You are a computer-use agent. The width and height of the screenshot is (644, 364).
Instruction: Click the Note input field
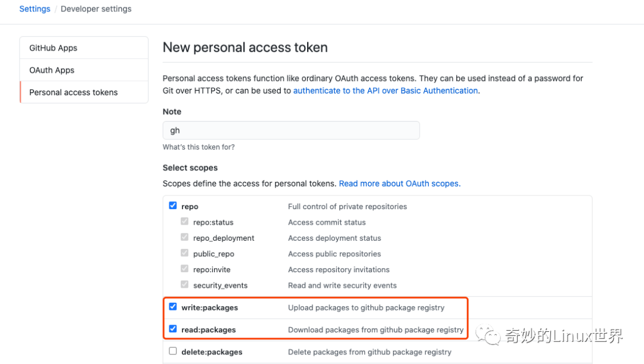(x=291, y=130)
